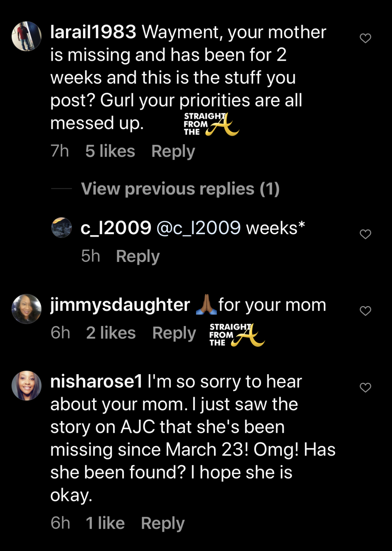Open the larail1983 username link

coord(93,32)
